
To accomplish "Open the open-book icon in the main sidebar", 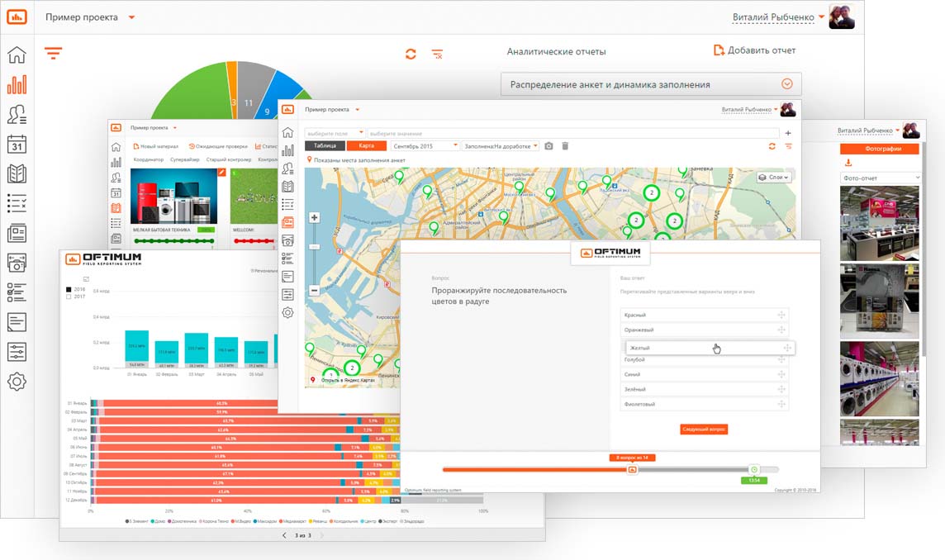I will pos(17,173).
